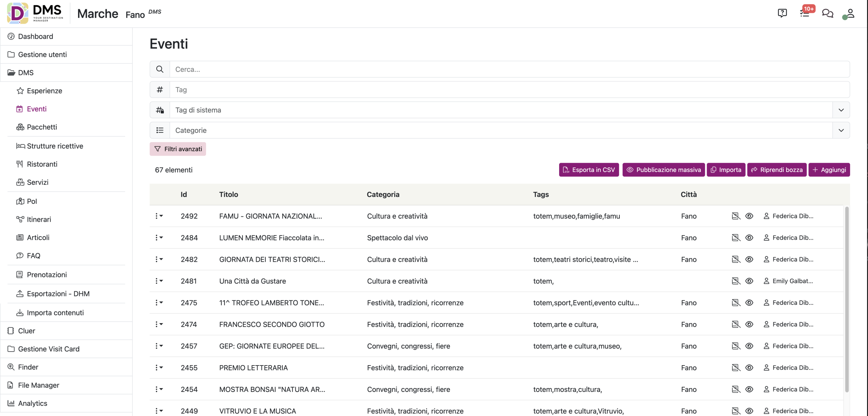Click the Aggiungi button
The image size is (868, 416).
click(x=829, y=170)
